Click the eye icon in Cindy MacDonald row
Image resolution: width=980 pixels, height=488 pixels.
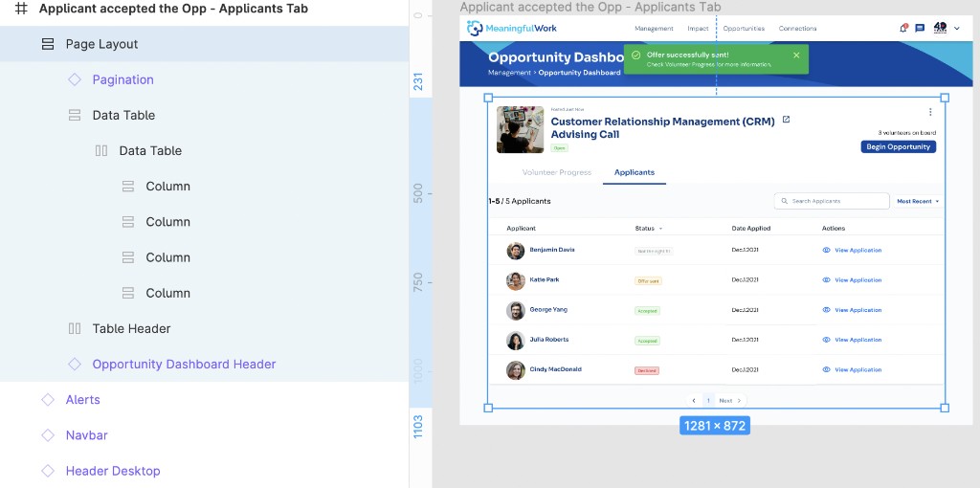[x=826, y=370]
